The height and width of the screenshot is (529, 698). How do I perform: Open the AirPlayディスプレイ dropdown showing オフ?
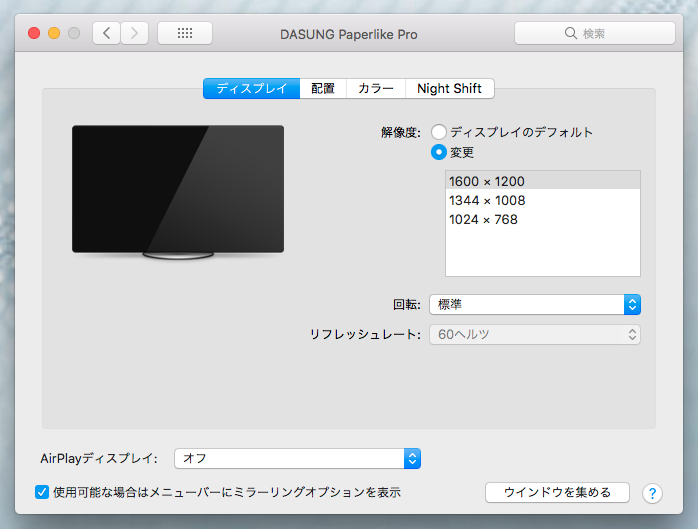297,458
